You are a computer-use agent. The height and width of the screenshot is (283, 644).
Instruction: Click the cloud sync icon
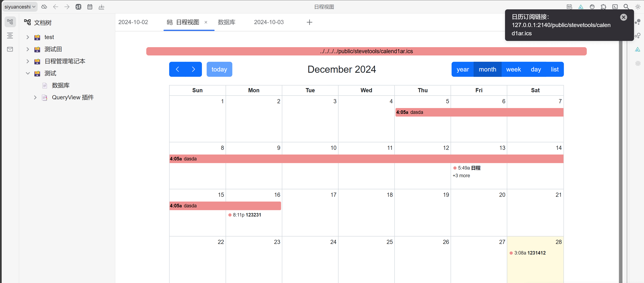click(x=44, y=7)
